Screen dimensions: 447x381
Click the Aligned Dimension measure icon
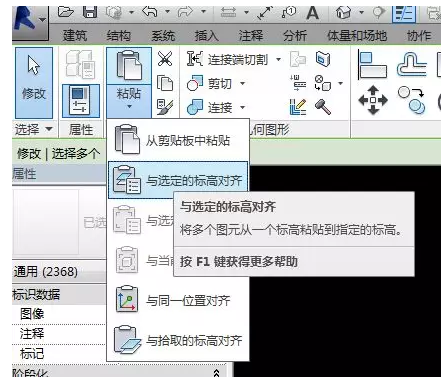[265, 13]
